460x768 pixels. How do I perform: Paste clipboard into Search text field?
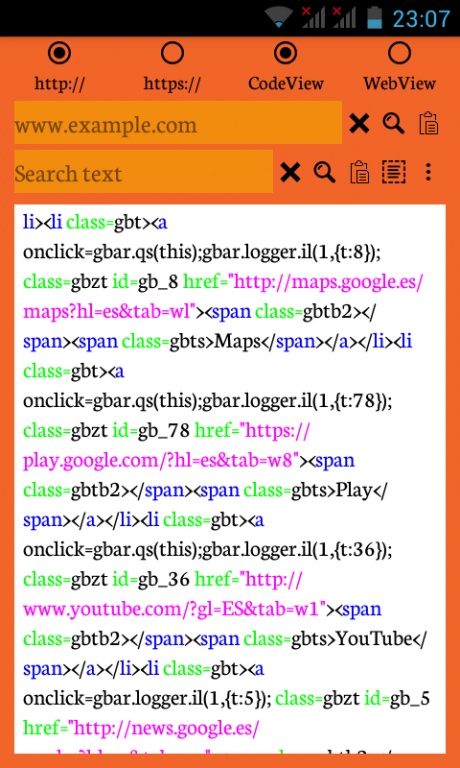[x=360, y=172]
